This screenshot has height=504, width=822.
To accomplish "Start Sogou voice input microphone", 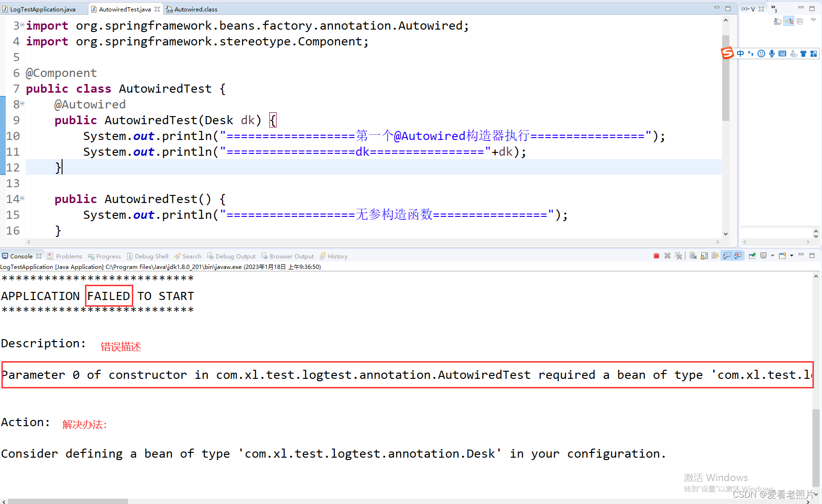I will pyautogui.click(x=772, y=54).
